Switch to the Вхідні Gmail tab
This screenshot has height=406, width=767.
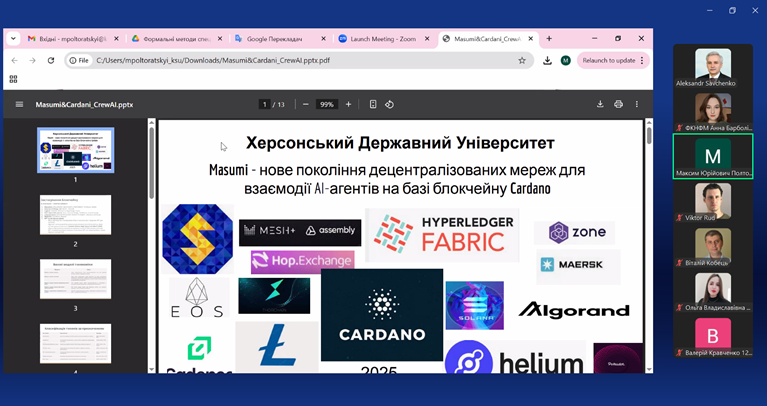point(73,39)
